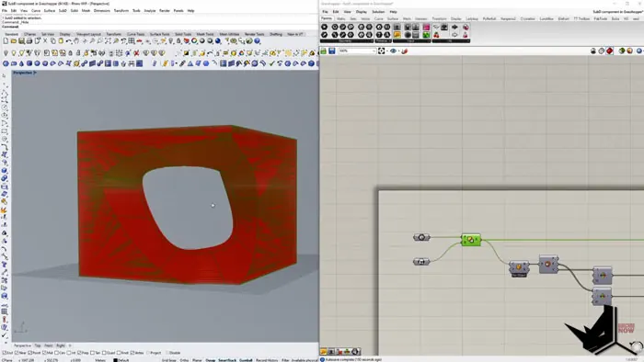Toggle the Near osnap checkbox

click(17, 353)
